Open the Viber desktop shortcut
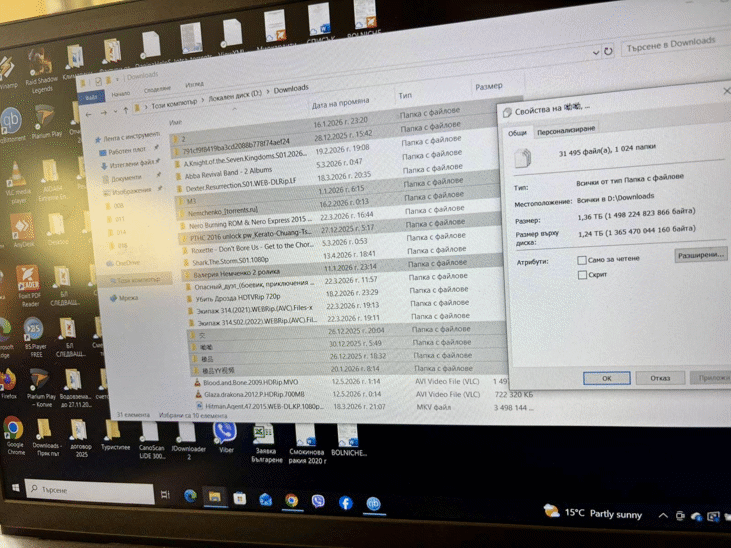Viewport: 731px width, 548px height. (x=225, y=437)
